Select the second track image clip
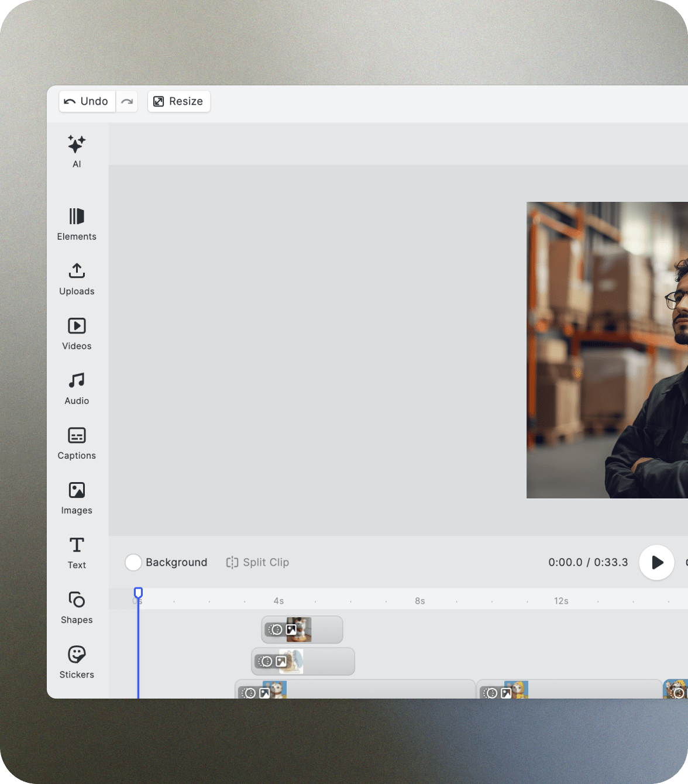688x784 pixels. 303,661
